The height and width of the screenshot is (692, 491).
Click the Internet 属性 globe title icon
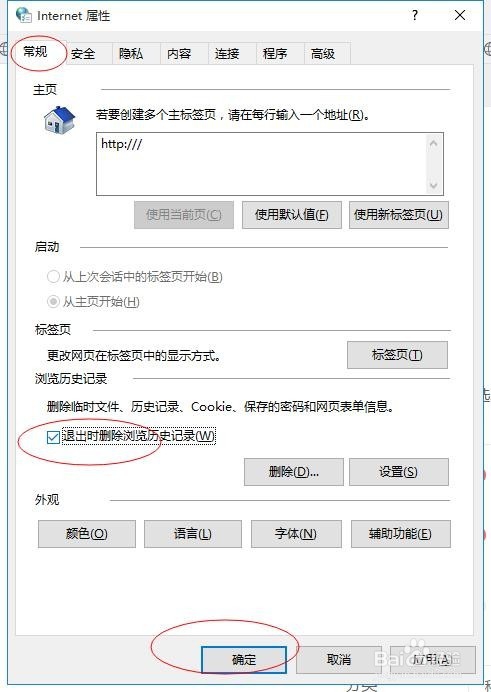(x=23, y=15)
